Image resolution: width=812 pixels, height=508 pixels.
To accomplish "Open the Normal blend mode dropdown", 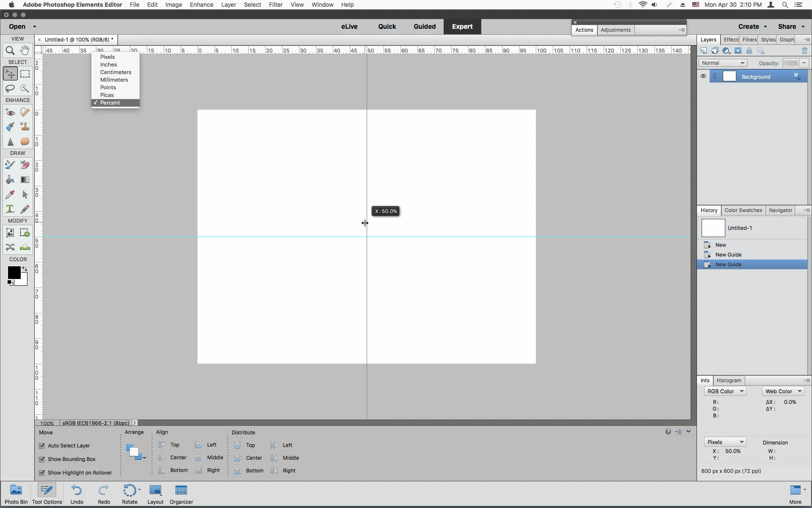I will [x=722, y=63].
